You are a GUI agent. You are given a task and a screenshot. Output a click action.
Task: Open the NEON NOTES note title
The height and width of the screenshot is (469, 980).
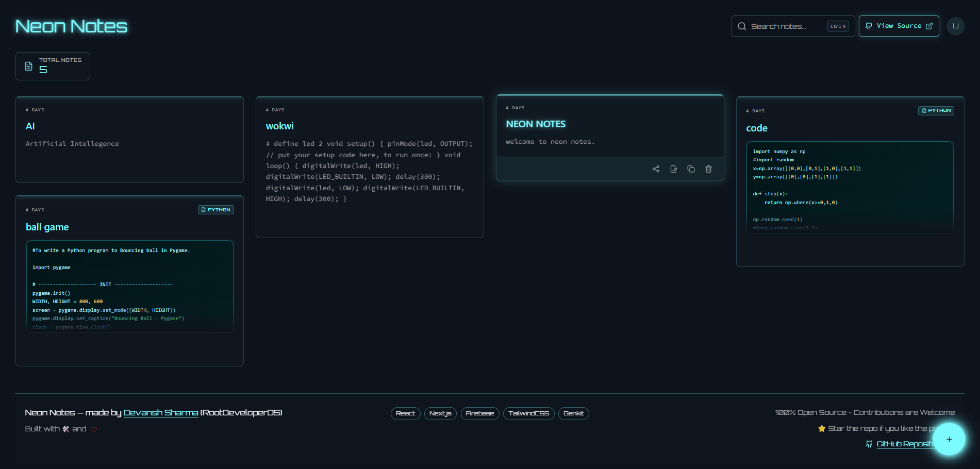[x=536, y=124]
